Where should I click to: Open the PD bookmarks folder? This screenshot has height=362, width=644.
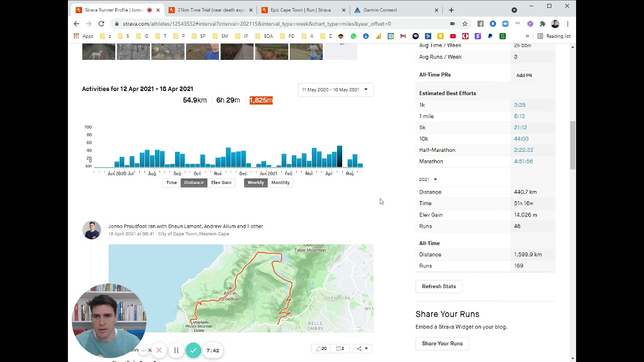287,36
